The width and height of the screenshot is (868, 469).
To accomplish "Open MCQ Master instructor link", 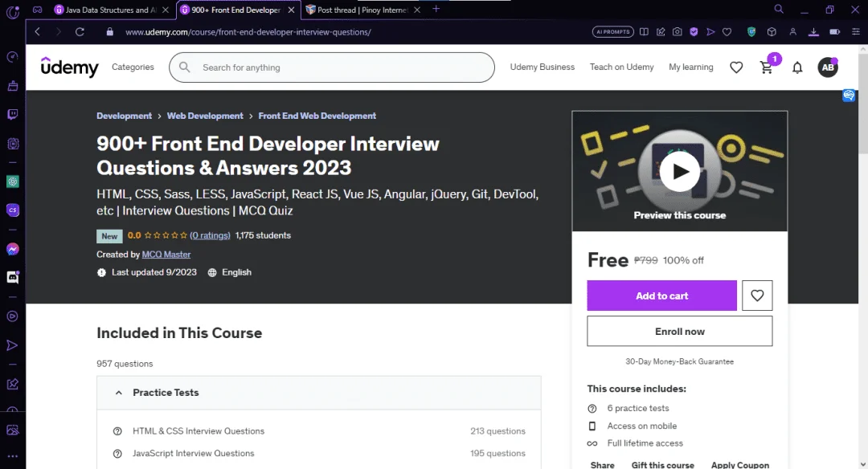I will pyautogui.click(x=166, y=255).
